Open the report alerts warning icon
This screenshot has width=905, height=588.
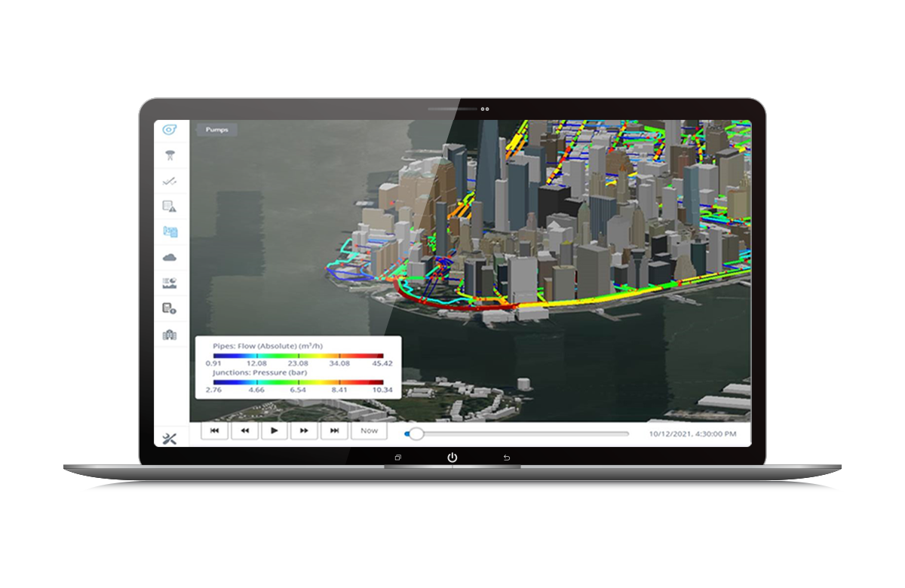point(170,207)
